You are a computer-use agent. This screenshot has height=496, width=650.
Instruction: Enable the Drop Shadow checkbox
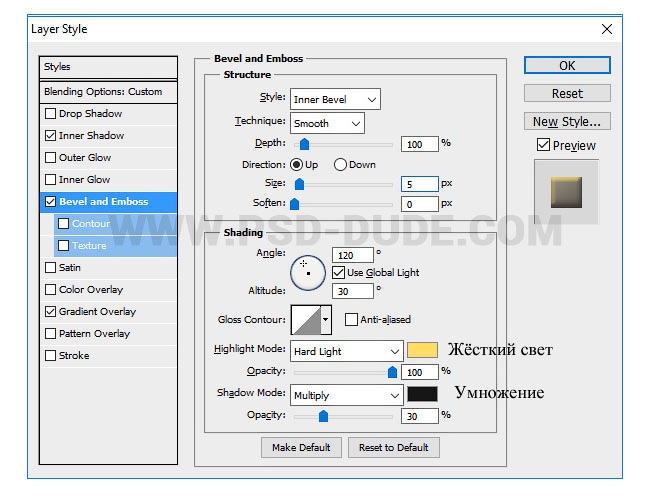pos(51,114)
